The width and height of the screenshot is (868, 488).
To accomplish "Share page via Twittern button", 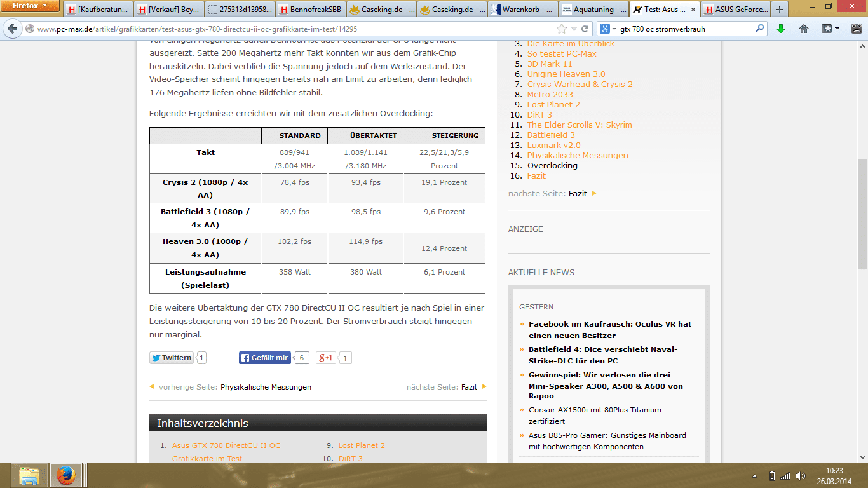I will [171, 358].
